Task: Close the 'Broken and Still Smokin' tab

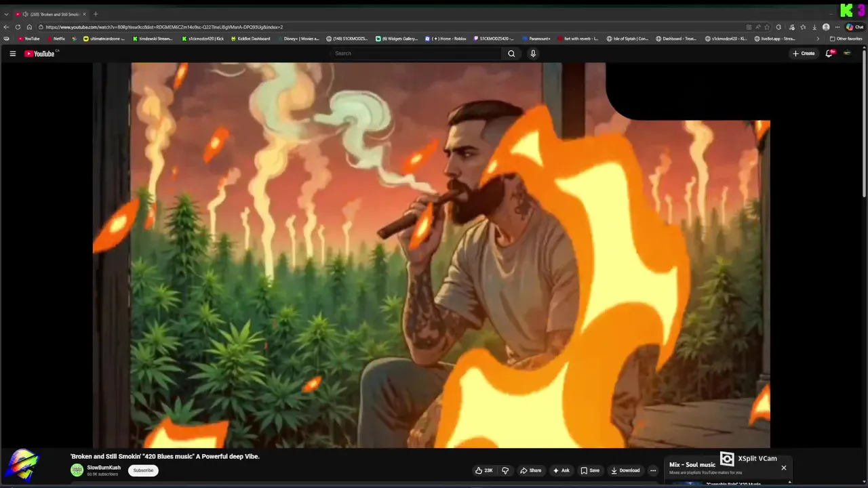Action: coord(84,14)
